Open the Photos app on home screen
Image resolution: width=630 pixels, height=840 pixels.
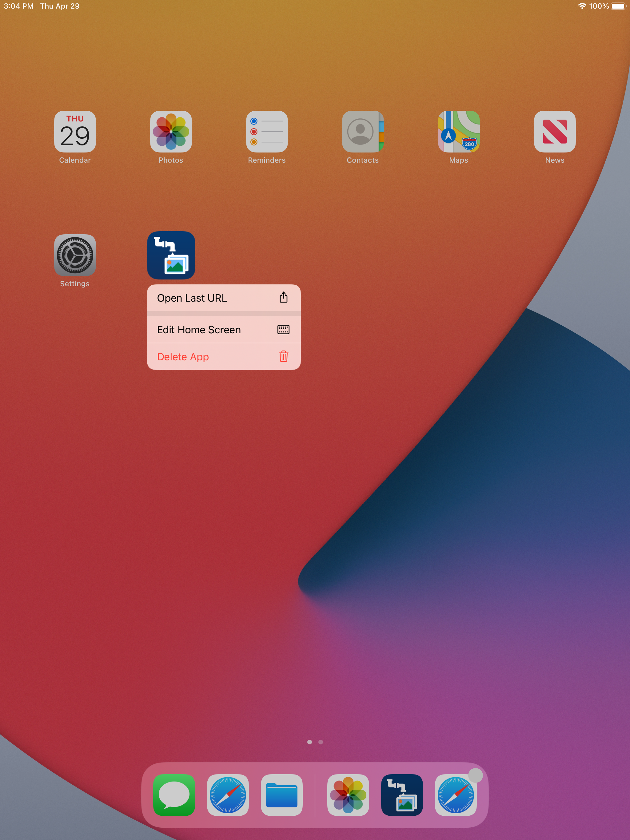[x=171, y=131]
